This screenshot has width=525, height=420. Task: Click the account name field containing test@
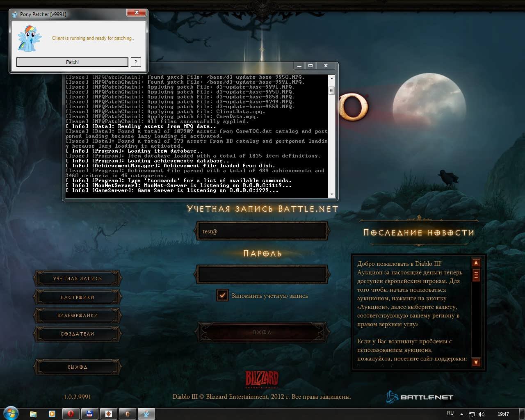point(262,231)
